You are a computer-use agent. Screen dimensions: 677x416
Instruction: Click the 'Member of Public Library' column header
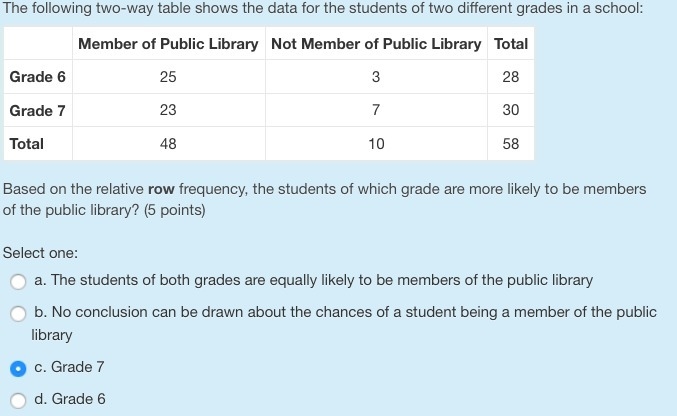[168, 44]
